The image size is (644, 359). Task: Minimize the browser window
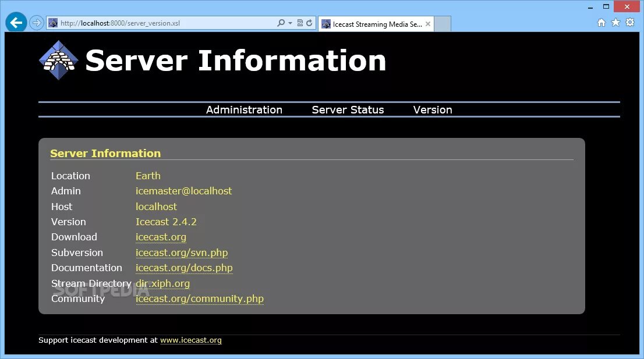[590, 7]
